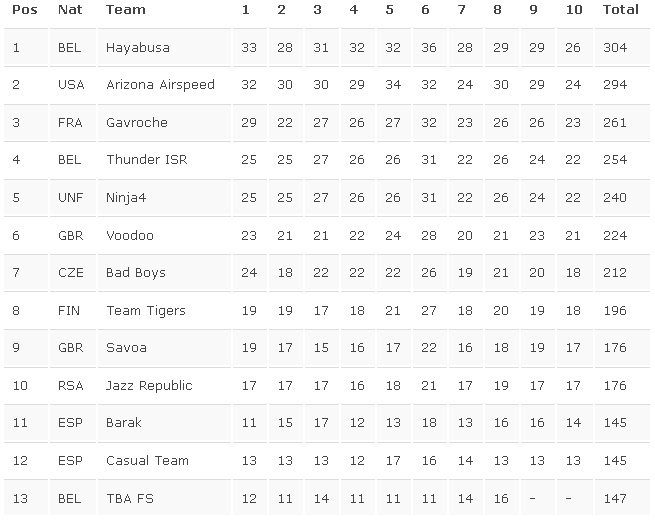Click the Total column header
655x521 pixels.
620,10
